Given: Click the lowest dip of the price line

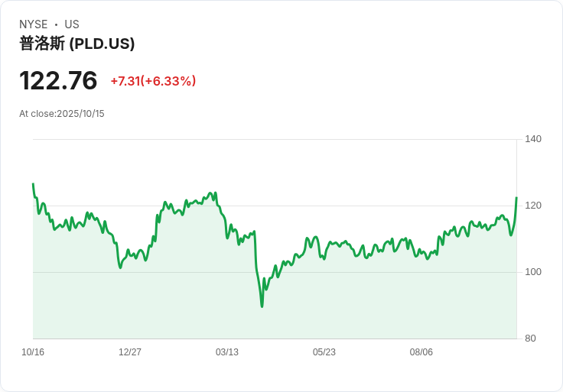Looking at the screenshot, I should (262, 306).
